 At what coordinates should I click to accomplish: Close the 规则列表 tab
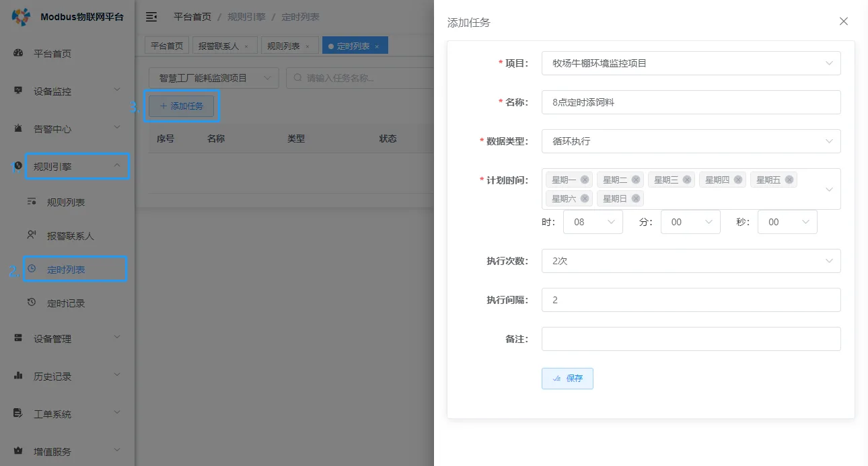point(308,46)
